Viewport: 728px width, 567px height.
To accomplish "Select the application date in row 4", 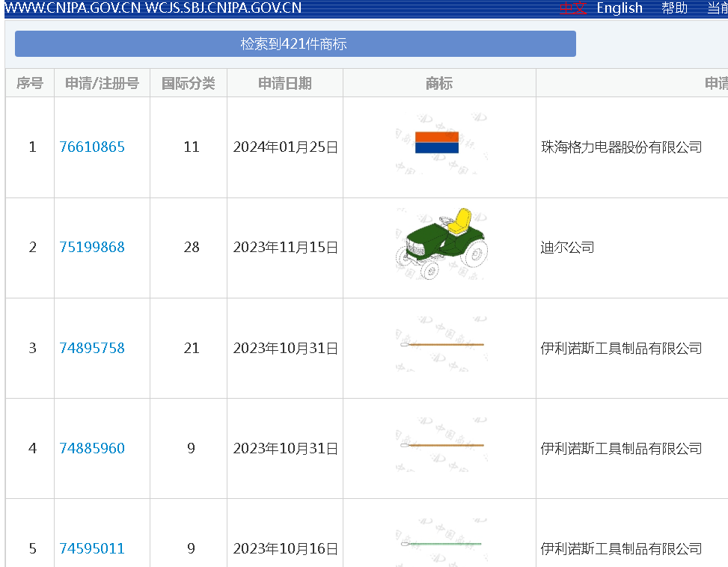I will (286, 448).
